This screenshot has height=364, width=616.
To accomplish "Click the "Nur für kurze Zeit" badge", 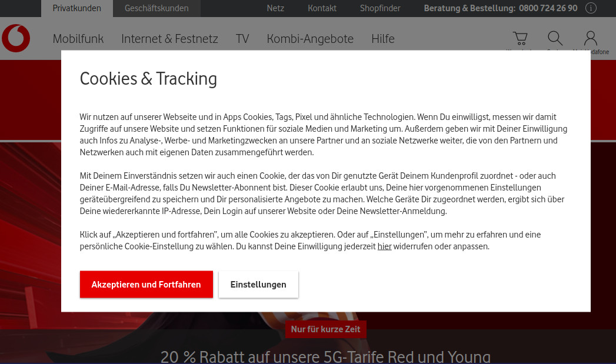I will pyautogui.click(x=326, y=329).
